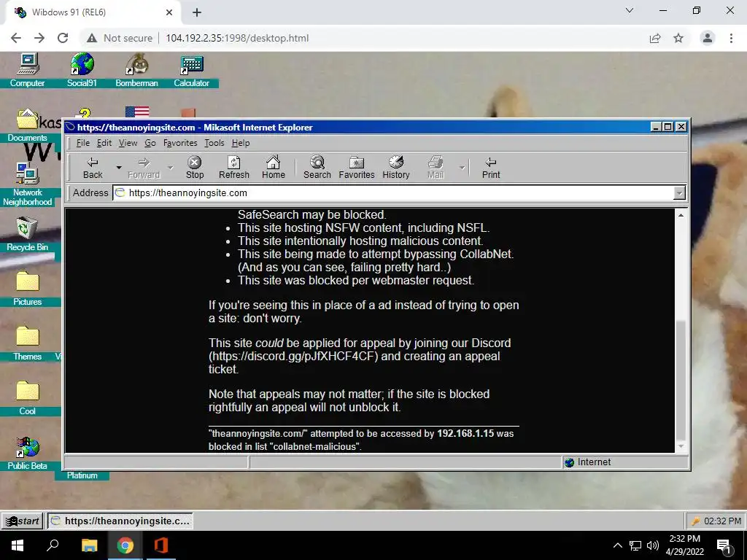747x560 pixels.
Task: Open Windows volume control
Action: click(652, 545)
